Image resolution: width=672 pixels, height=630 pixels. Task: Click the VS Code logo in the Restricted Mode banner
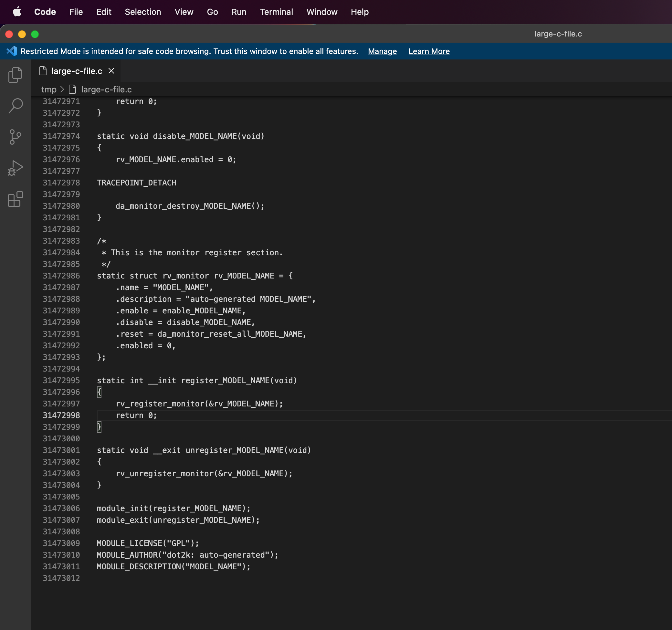coord(12,51)
